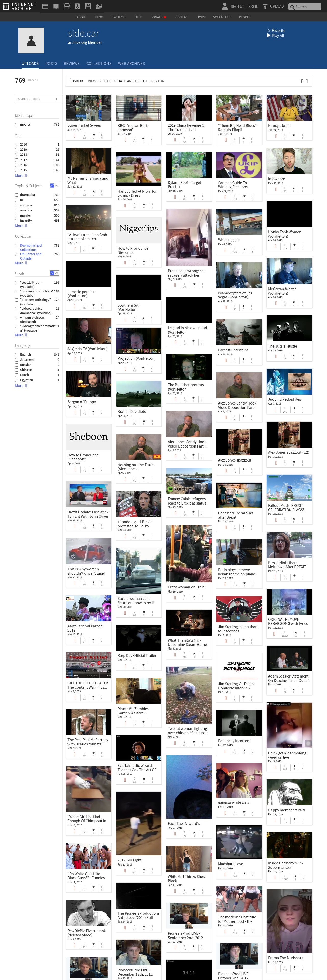327x980 pixels.
Task: Check the 2020 year filter
Action: pyautogui.click(x=17, y=145)
